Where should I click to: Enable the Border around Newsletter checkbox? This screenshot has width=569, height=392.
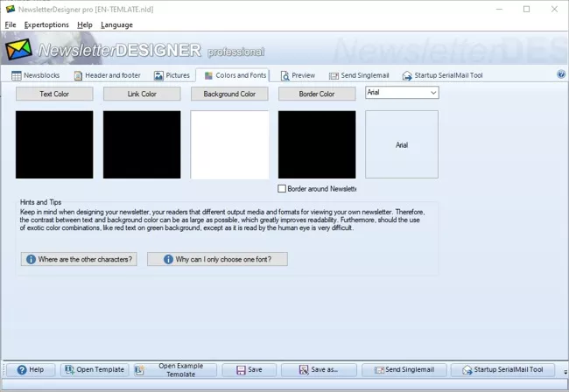pyautogui.click(x=282, y=188)
